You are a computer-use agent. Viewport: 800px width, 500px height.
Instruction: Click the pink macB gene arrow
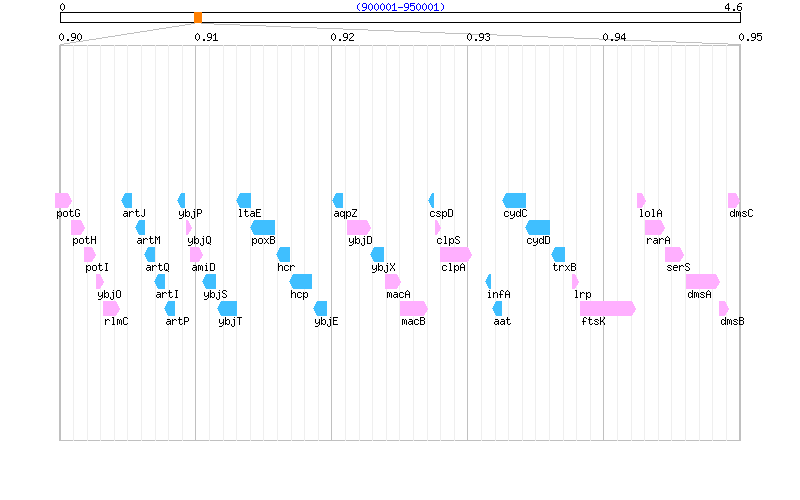[x=413, y=308]
